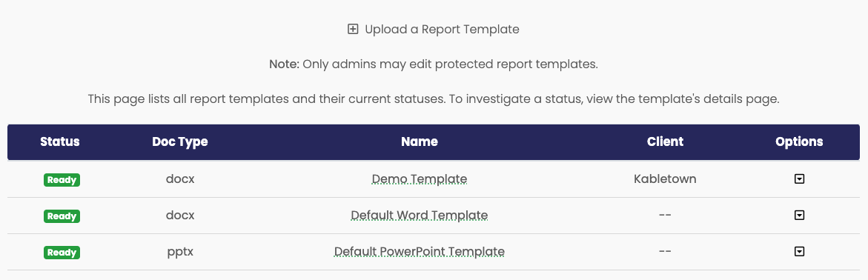Viewport: 868px width, 280px height.
Task: Expand options menu for Default Word Template
Action: coord(799,216)
